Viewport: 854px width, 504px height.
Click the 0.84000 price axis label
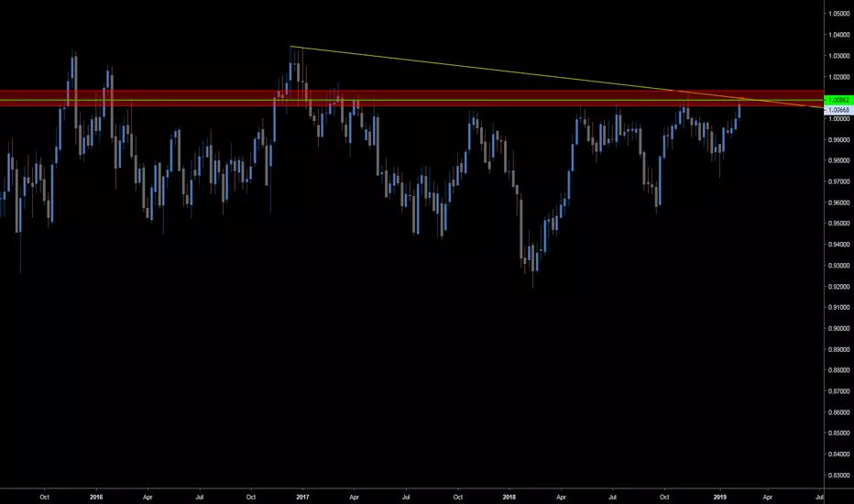pyautogui.click(x=839, y=455)
